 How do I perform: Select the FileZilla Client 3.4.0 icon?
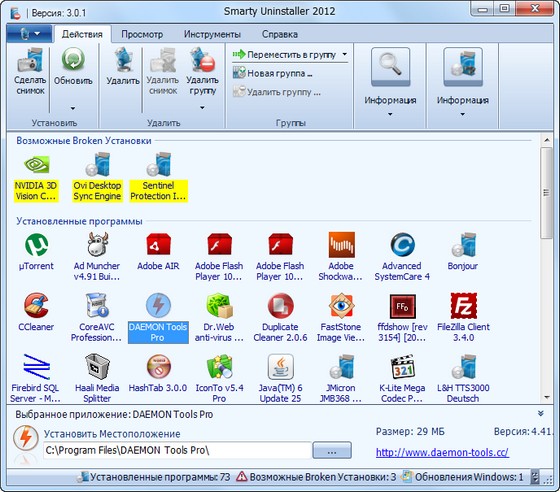pos(463,306)
